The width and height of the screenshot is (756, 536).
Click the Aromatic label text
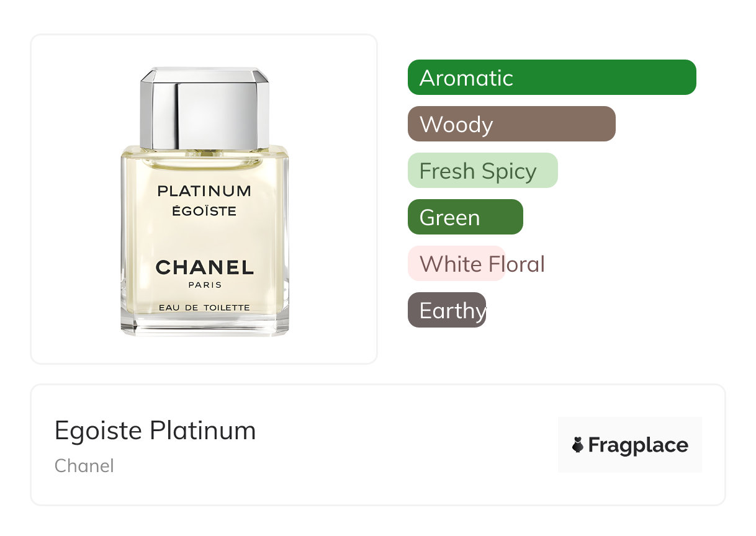(466, 78)
